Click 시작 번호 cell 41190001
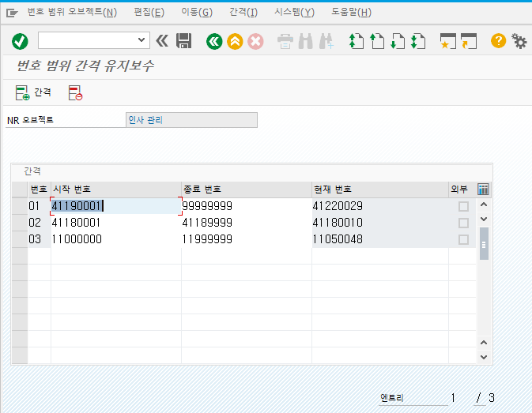 (116, 206)
